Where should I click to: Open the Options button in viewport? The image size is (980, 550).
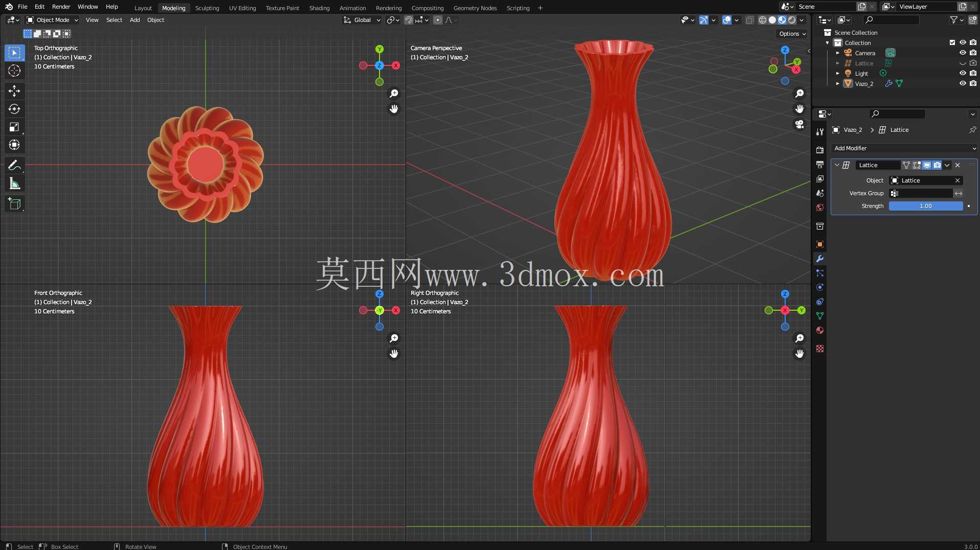792,34
